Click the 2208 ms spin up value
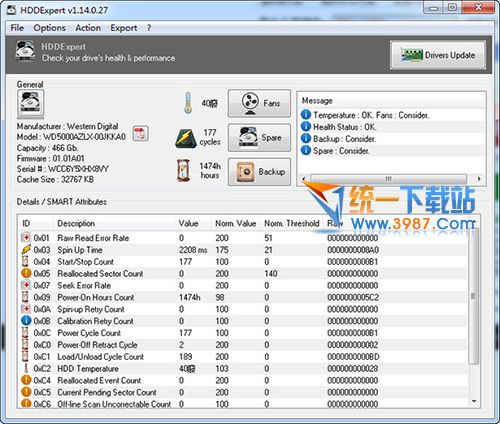The height and width of the screenshot is (424, 500). click(193, 250)
